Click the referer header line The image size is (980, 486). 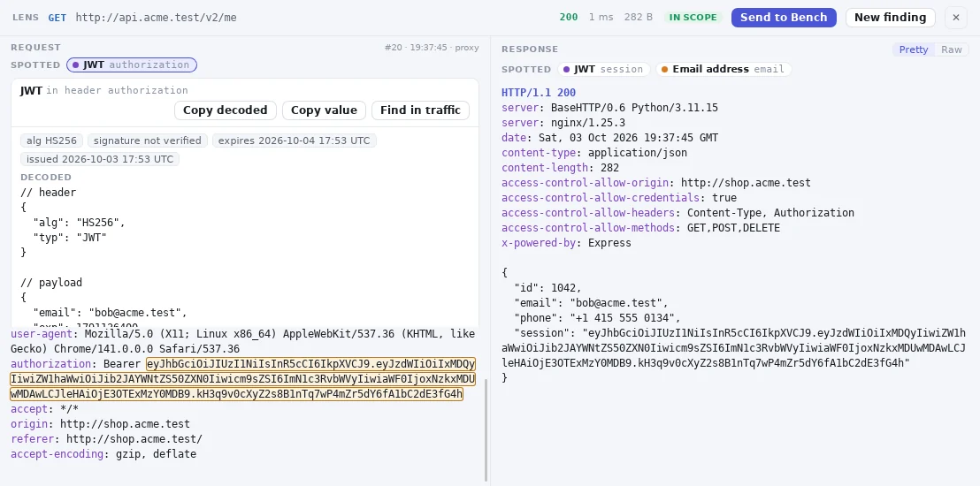[106, 439]
